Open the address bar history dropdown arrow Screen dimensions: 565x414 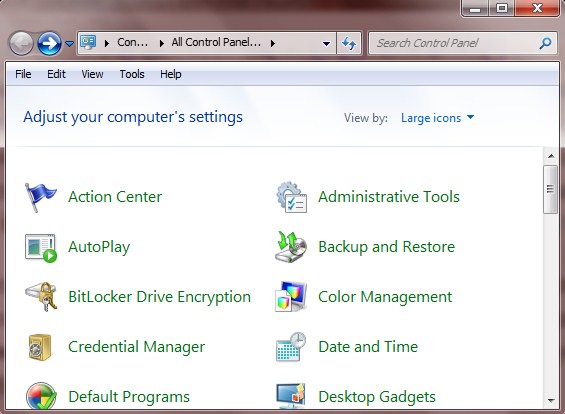(326, 44)
